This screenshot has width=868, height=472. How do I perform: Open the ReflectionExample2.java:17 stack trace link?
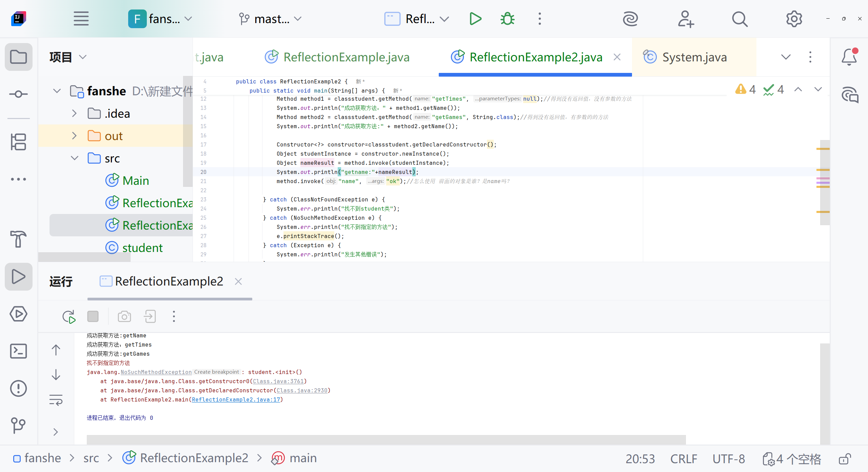click(x=236, y=399)
